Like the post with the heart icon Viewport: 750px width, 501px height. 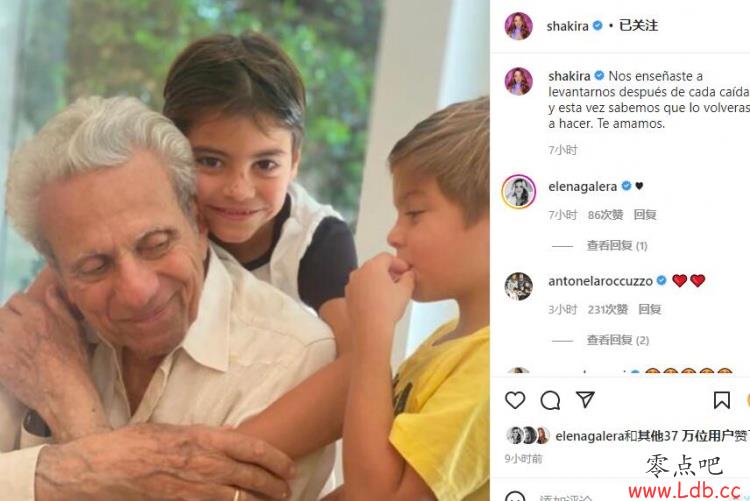click(x=515, y=400)
